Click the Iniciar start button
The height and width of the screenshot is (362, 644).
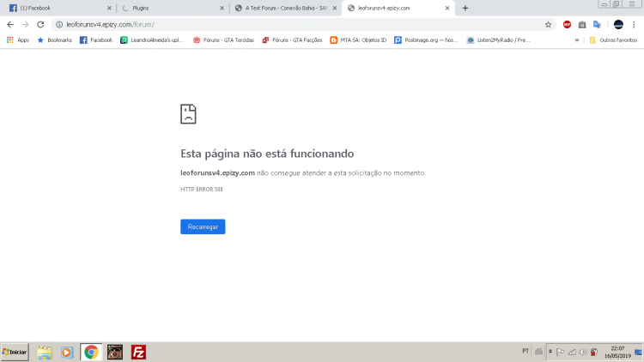pos(15,352)
